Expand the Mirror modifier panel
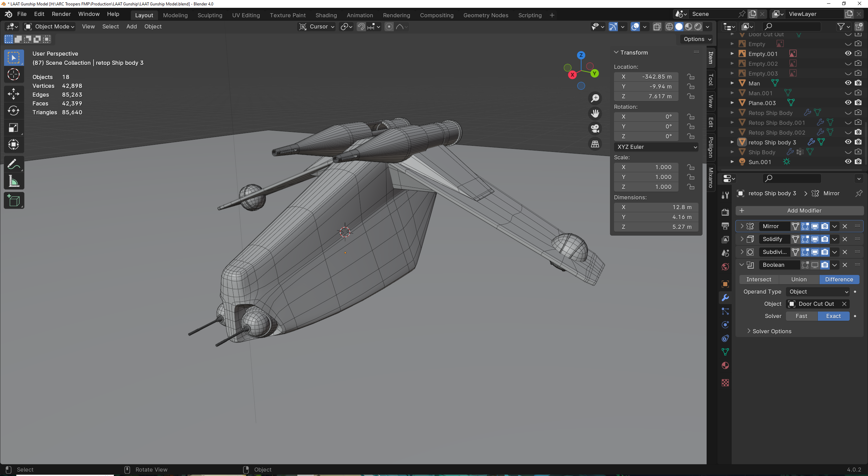 tap(742, 226)
